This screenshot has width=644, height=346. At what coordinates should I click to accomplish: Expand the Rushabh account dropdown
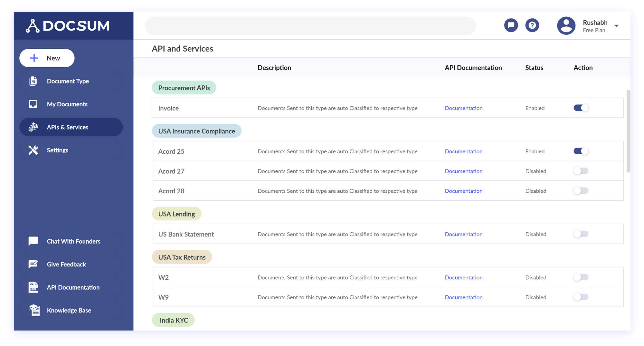pyautogui.click(x=617, y=25)
